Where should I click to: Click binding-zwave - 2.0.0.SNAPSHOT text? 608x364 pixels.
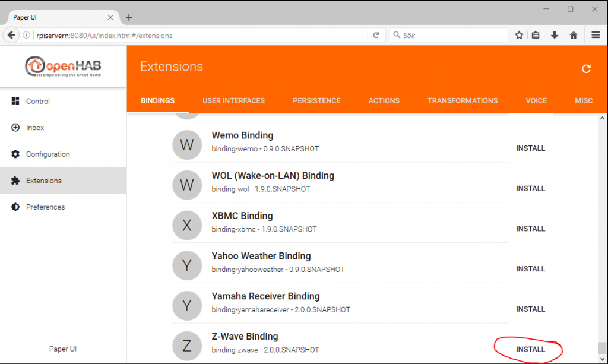coord(265,350)
